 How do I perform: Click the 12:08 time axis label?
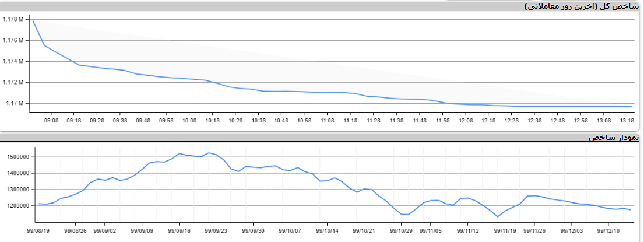pyautogui.click(x=465, y=121)
